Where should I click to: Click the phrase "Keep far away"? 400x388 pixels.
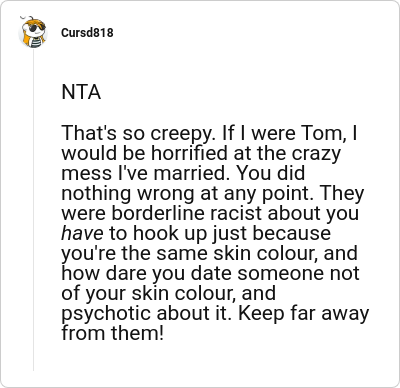coord(304,314)
